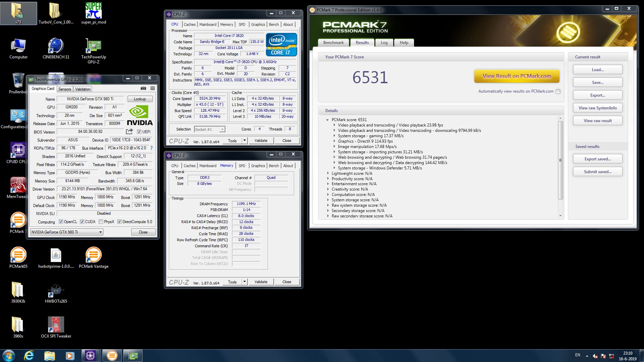Click Bus Interface question mark help icon
Image resolution: width=644 pixels, height=362 pixels.
[151, 148]
